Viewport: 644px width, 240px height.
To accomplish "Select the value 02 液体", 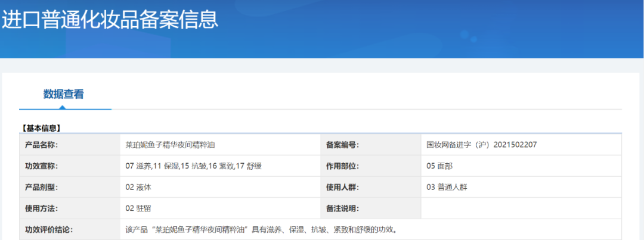I will (139, 188).
